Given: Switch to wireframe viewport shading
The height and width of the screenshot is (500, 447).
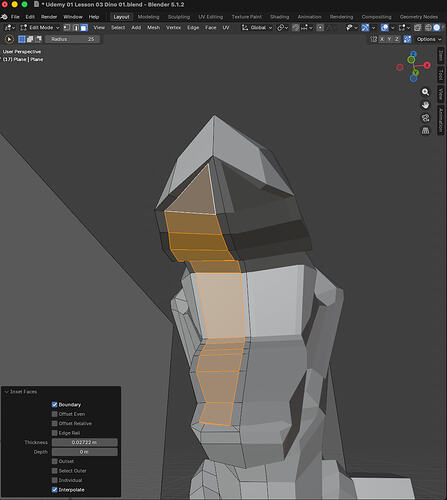Looking at the screenshot, I should 428,28.
